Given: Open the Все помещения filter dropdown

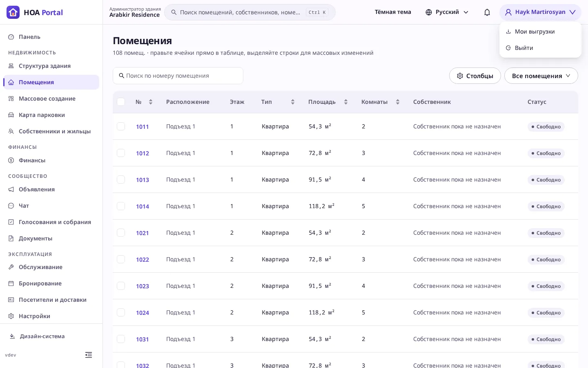Looking at the screenshot, I should point(541,76).
